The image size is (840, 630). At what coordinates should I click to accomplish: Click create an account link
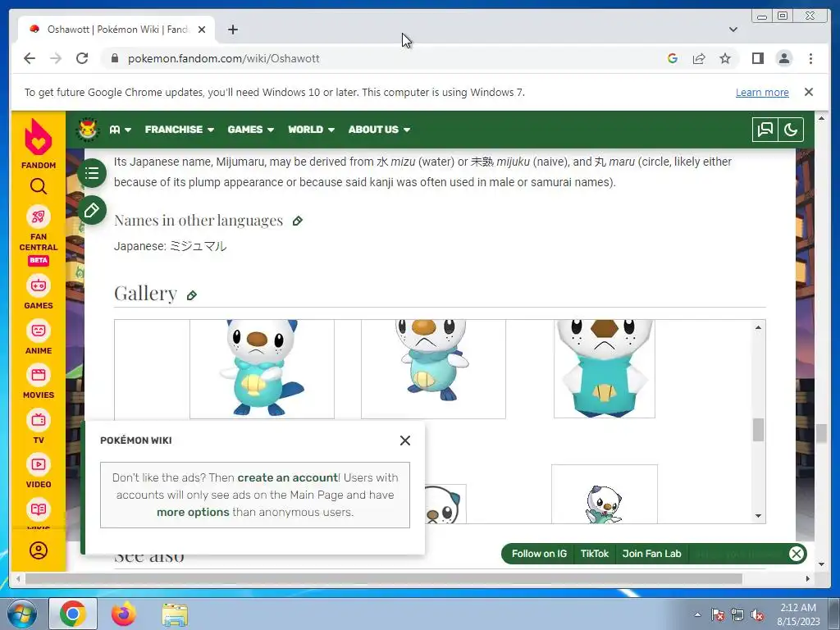[x=288, y=477]
